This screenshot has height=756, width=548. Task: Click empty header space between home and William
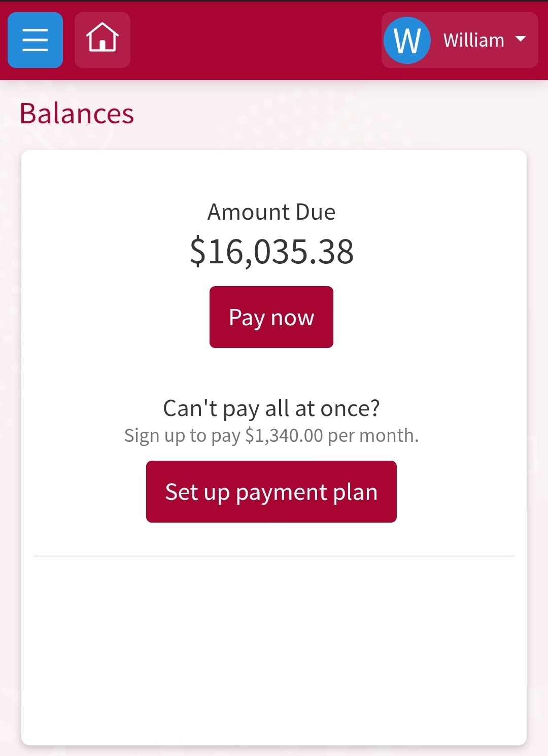tap(254, 40)
